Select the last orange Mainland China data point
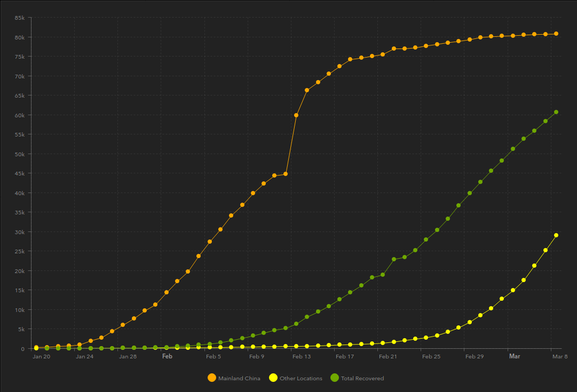The image size is (577, 392). 556,34
